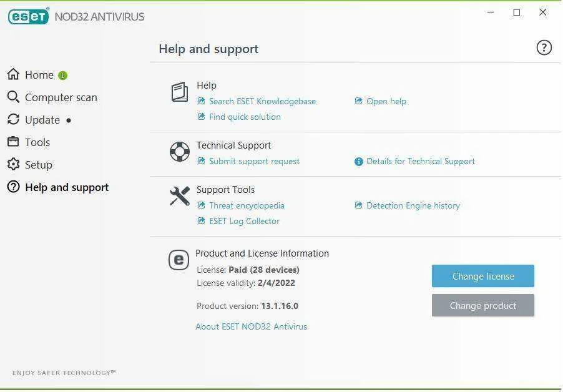Click external link icon beside ESET Log Collector
The image size is (563, 392).
click(x=202, y=220)
